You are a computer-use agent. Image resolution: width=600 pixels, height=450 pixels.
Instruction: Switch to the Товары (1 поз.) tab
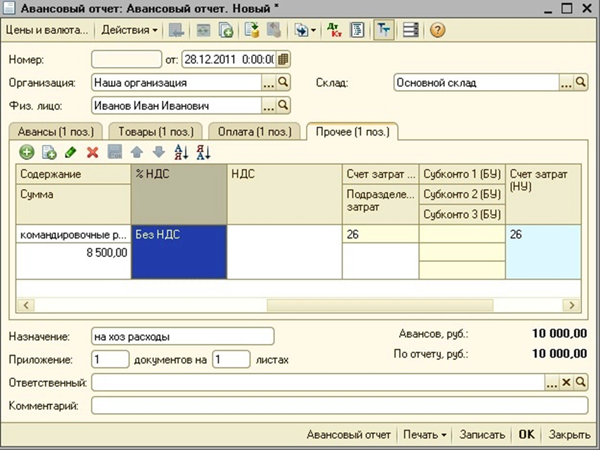pyautogui.click(x=156, y=132)
